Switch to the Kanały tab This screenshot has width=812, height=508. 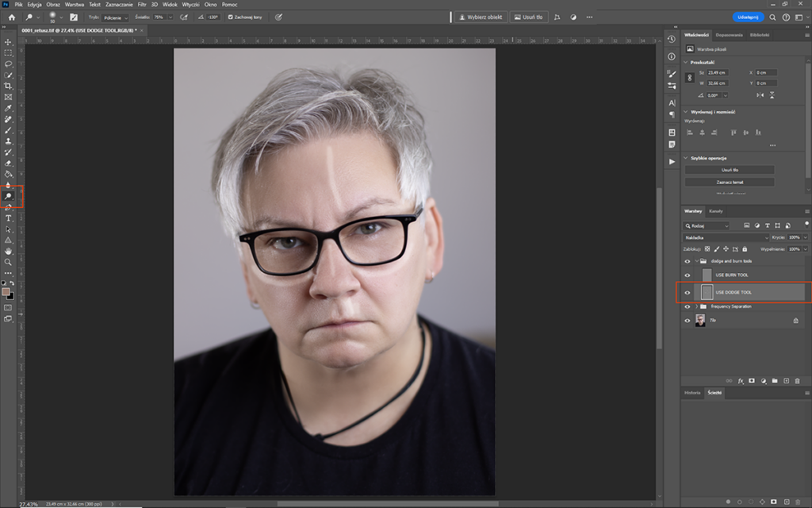pos(715,211)
